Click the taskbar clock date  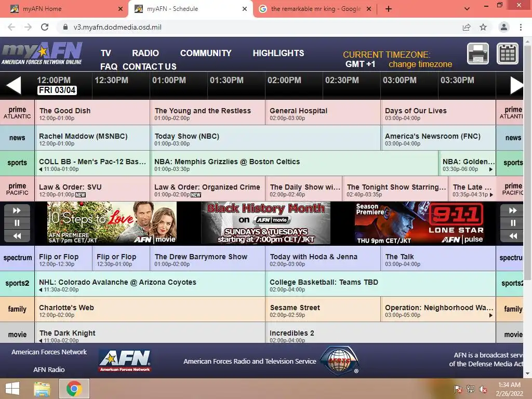tap(509, 389)
